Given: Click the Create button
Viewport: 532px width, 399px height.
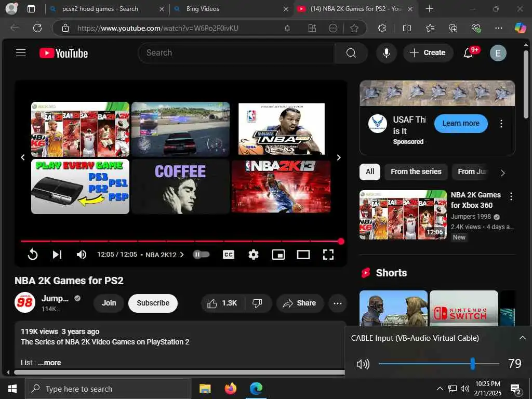Looking at the screenshot, I should coord(428,53).
